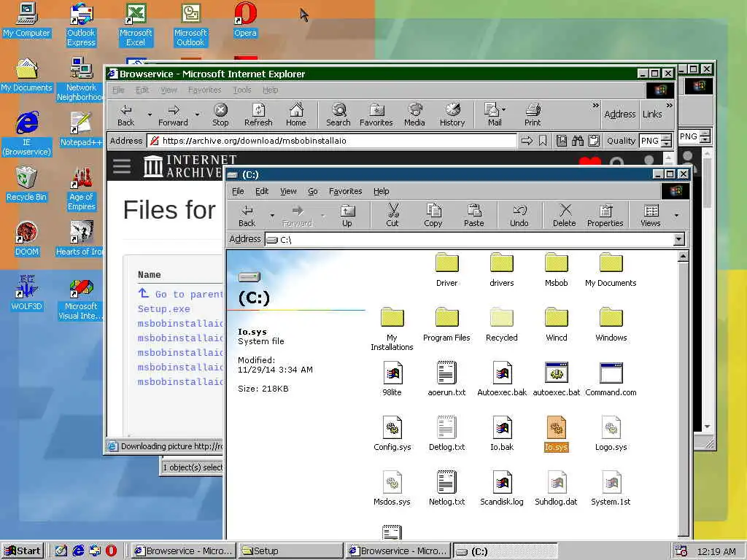
Task: Click the Setup.exe link on archive page
Action: click(x=164, y=308)
